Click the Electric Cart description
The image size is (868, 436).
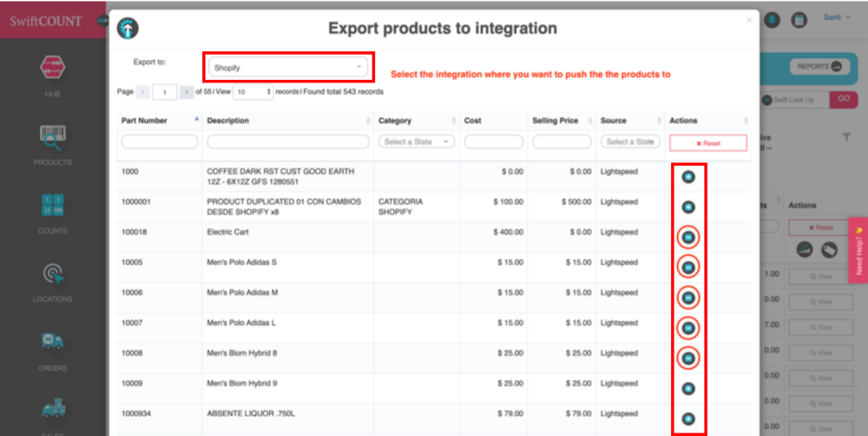pos(228,232)
